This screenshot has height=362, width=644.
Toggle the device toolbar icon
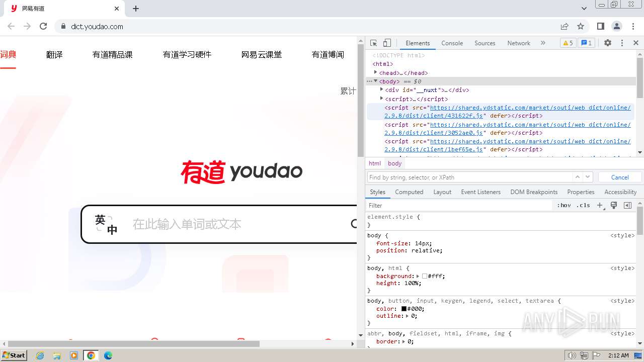387,43
